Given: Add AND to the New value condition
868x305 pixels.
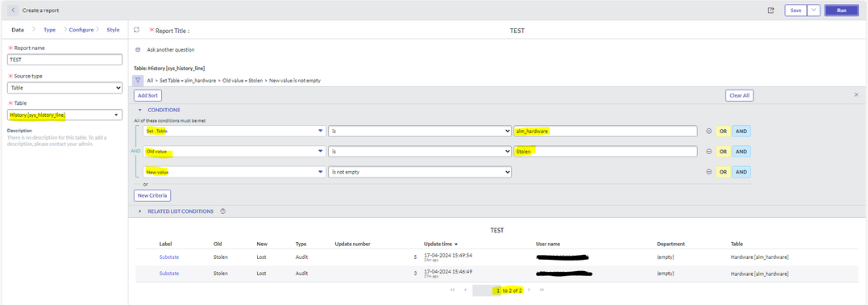Looking at the screenshot, I should click(x=741, y=173).
